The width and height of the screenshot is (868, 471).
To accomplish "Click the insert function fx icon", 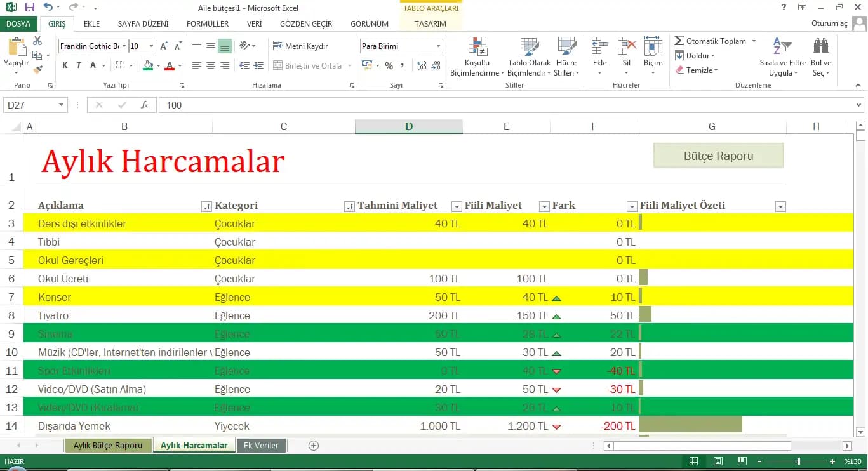I will point(145,105).
